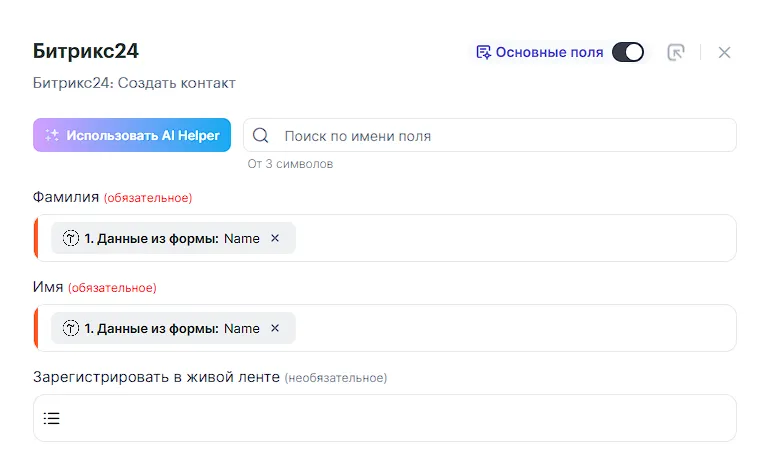Click the magnifier icon in search box
The height and width of the screenshot is (458, 774).
[x=262, y=135]
